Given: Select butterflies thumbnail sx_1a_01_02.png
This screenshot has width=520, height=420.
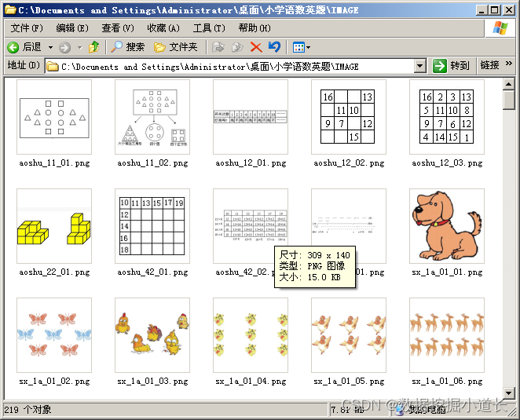Looking at the screenshot, I should click(x=54, y=335).
